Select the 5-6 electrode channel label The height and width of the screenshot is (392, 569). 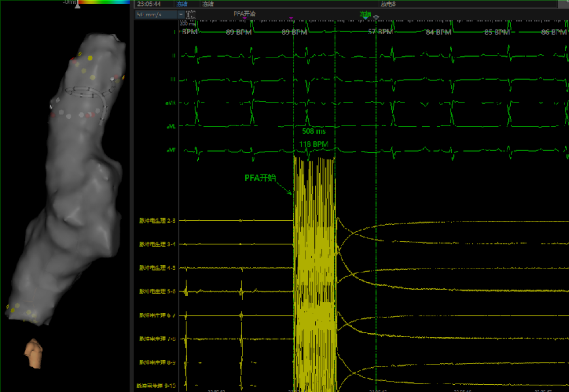tap(157, 291)
